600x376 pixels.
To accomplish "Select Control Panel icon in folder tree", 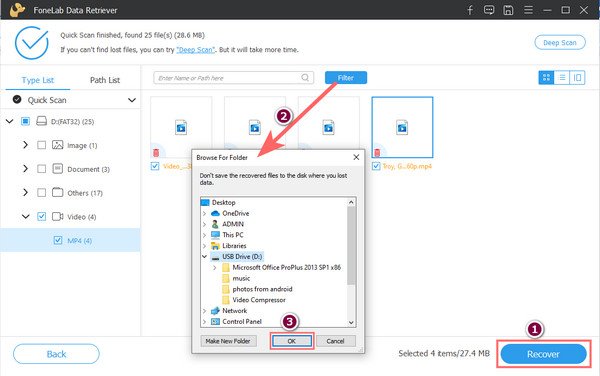I will click(215, 321).
